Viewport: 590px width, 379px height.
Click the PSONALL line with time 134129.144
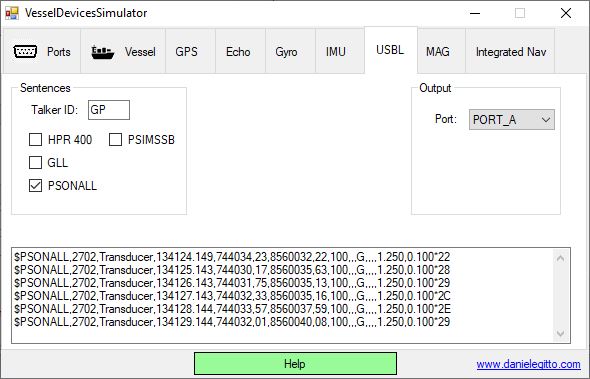[232, 322]
